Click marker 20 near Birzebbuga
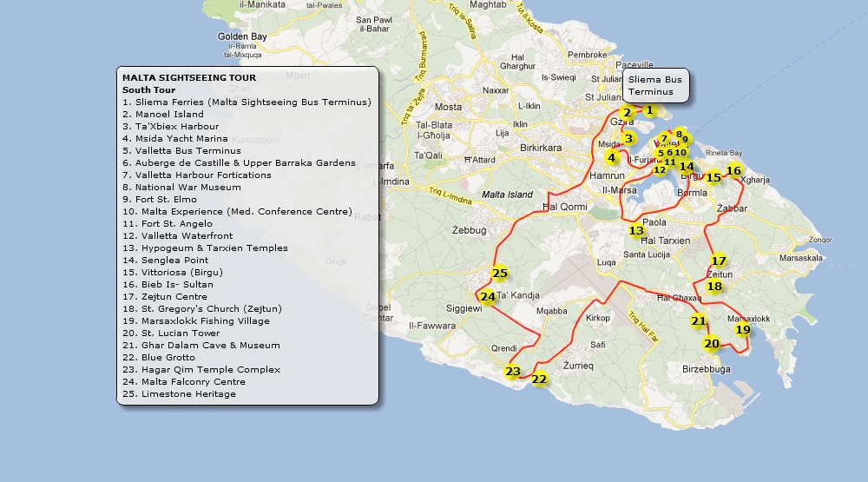 point(712,344)
